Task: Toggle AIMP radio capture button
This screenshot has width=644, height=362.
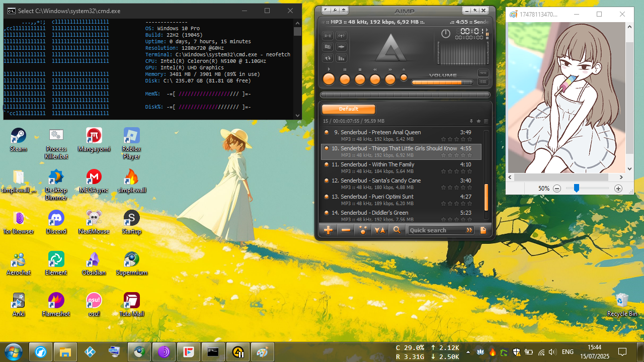Action: click(341, 36)
